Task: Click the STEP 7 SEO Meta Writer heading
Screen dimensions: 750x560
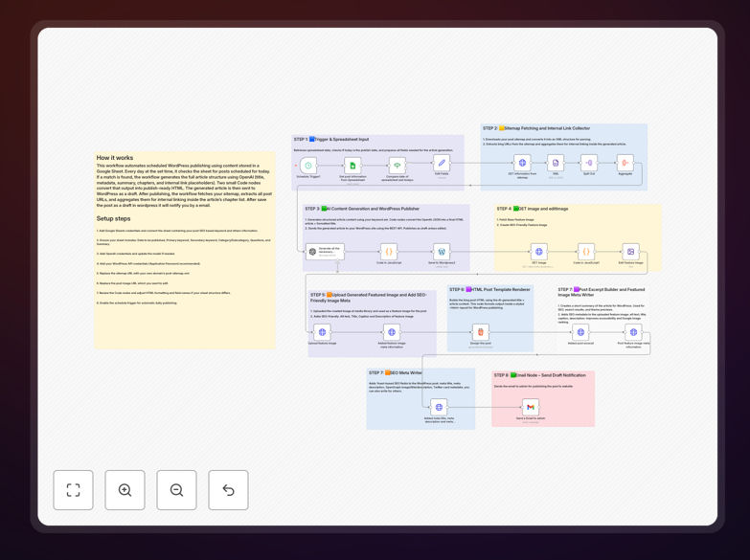Action: click(396, 372)
